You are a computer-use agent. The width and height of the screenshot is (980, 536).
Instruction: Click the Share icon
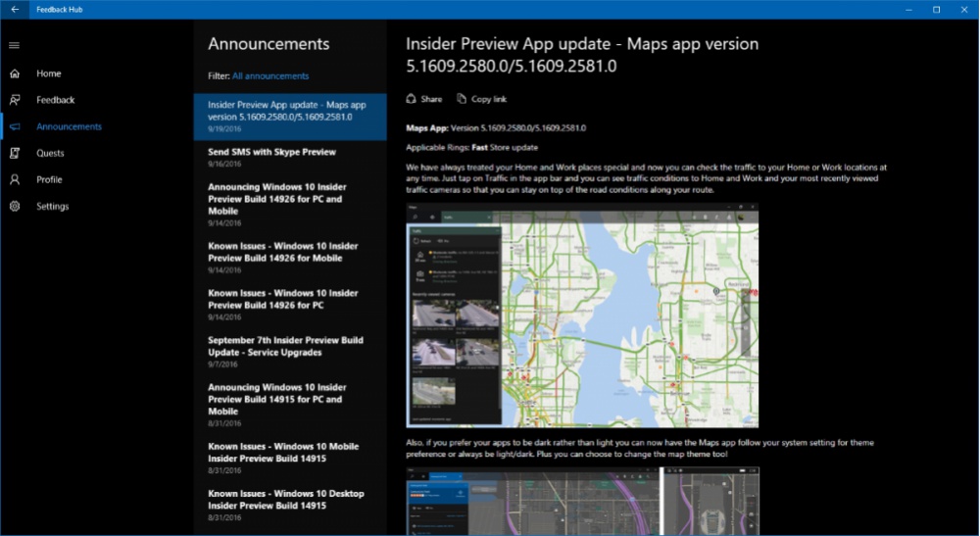(411, 99)
